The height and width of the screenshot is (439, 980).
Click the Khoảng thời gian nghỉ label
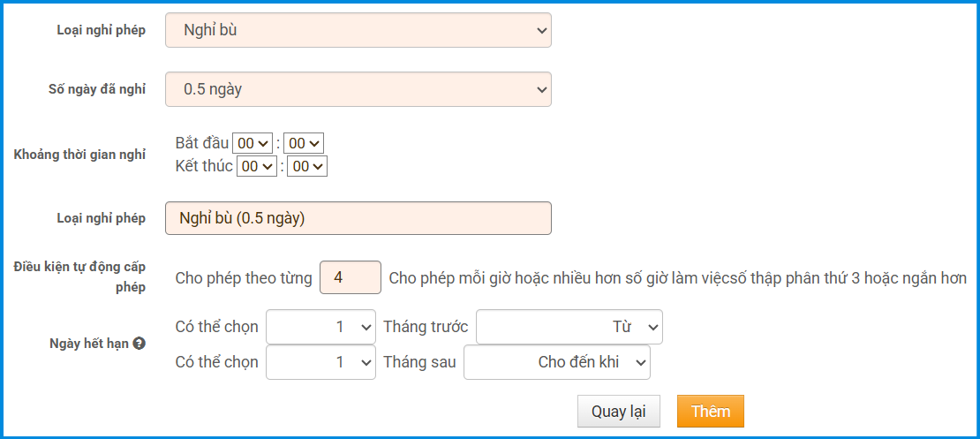tap(79, 155)
